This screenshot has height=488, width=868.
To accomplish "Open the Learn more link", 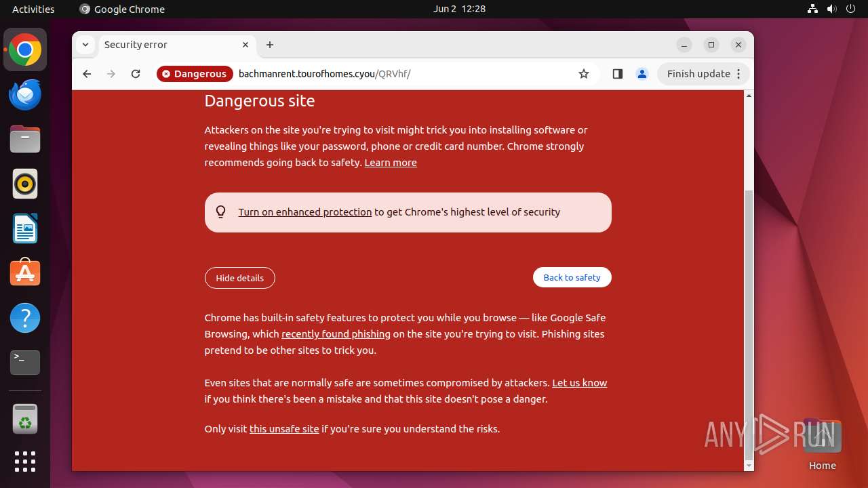I will tap(391, 163).
